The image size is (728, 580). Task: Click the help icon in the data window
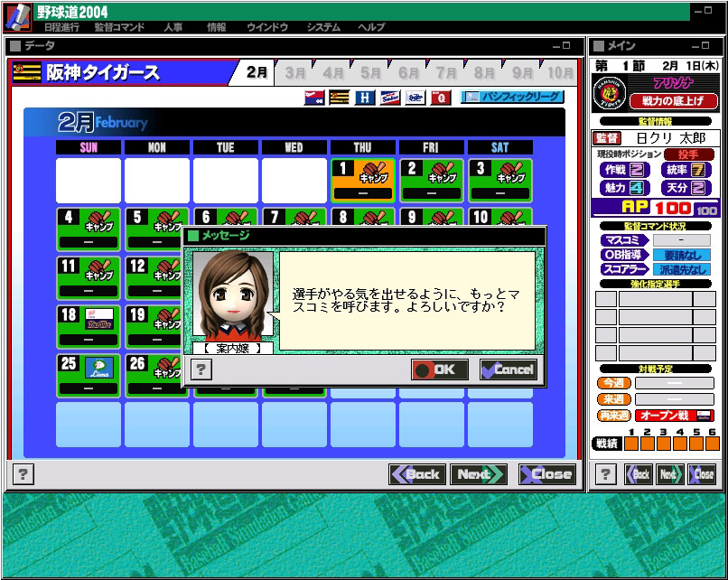click(23, 474)
